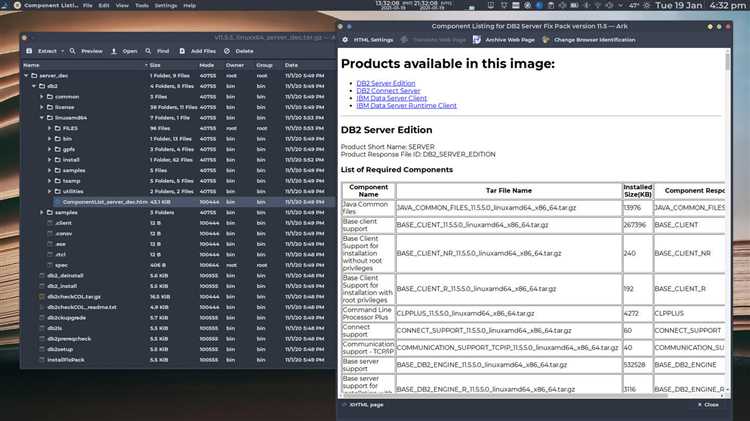
Task: Click the Add Files icon
Action: [182, 50]
